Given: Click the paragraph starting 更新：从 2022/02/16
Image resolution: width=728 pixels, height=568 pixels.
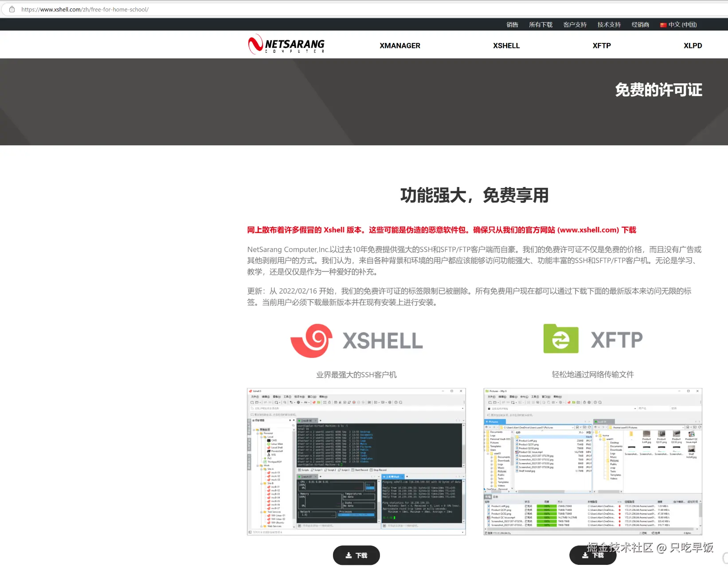Looking at the screenshot, I should click(x=470, y=297).
